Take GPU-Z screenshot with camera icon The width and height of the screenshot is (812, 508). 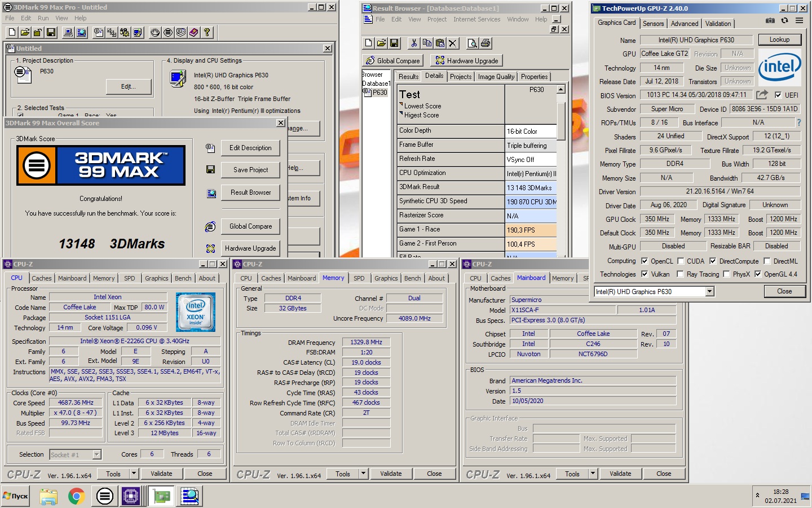770,21
